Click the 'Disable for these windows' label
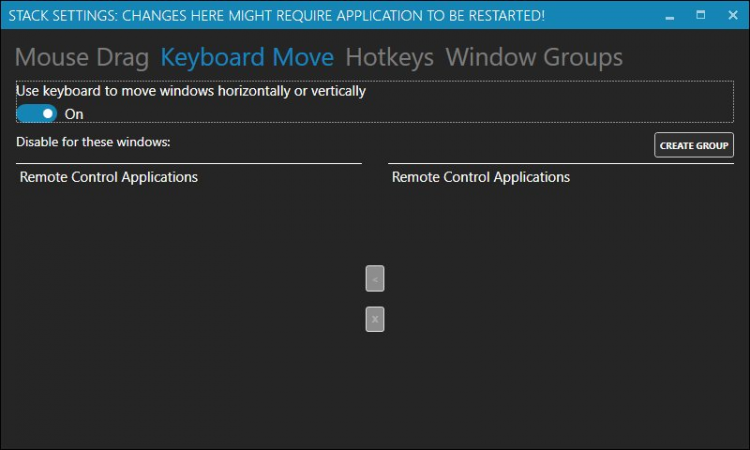This screenshot has width=750, height=450. click(94, 142)
